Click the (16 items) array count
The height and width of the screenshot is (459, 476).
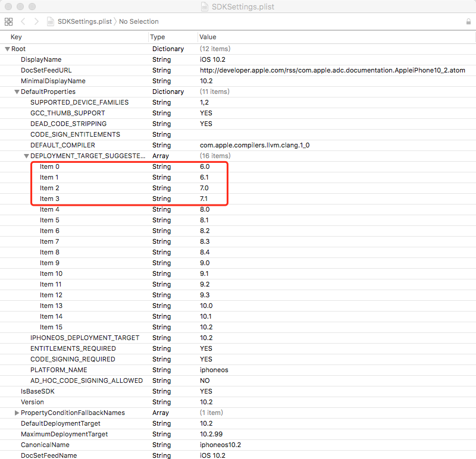point(215,156)
